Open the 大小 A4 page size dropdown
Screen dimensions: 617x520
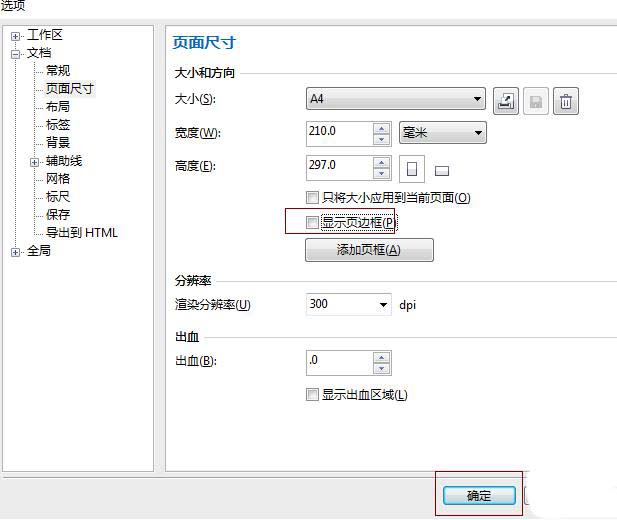click(395, 99)
